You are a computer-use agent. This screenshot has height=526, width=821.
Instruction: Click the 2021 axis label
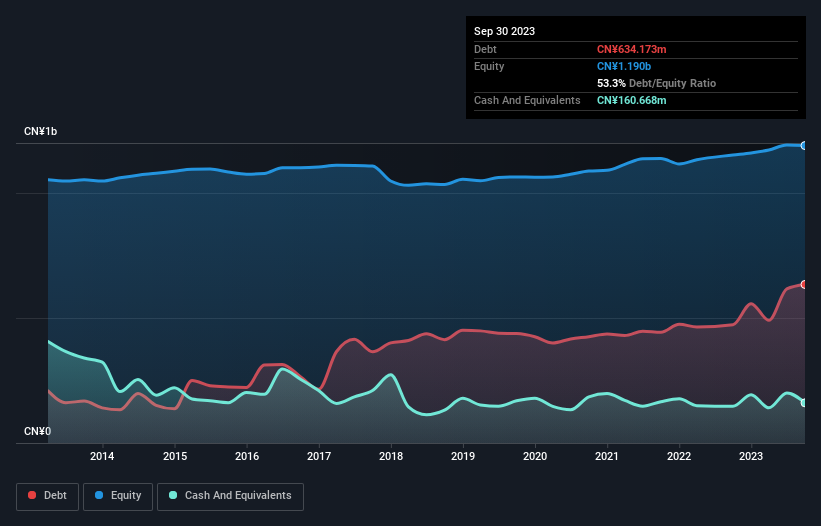coord(607,456)
